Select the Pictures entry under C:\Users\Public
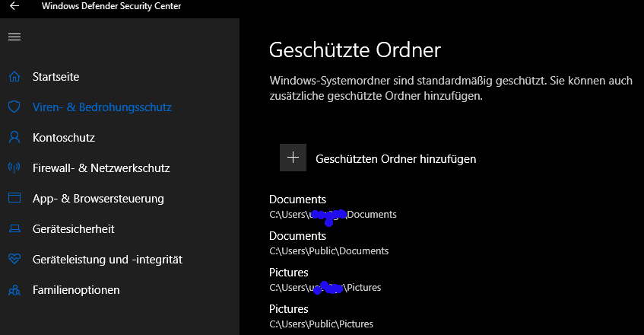 [289, 310]
